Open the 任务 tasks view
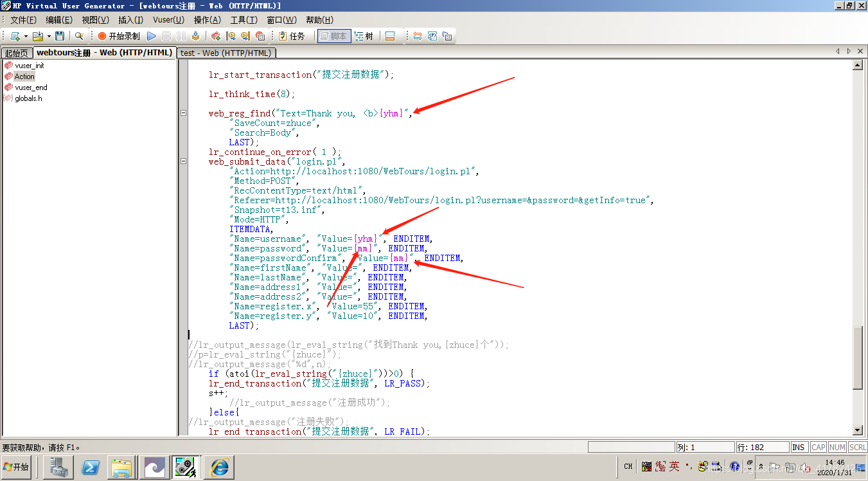This screenshot has height=481, width=868. point(291,36)
